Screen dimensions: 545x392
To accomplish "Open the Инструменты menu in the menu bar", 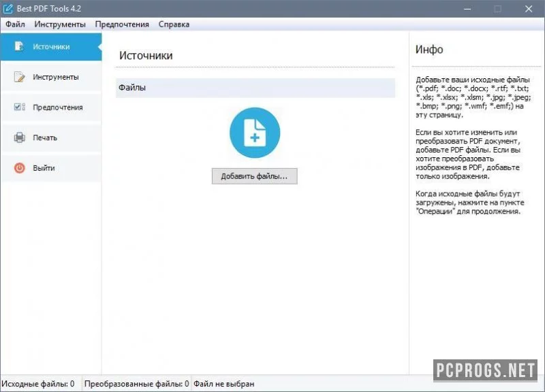I will [60, 24].
